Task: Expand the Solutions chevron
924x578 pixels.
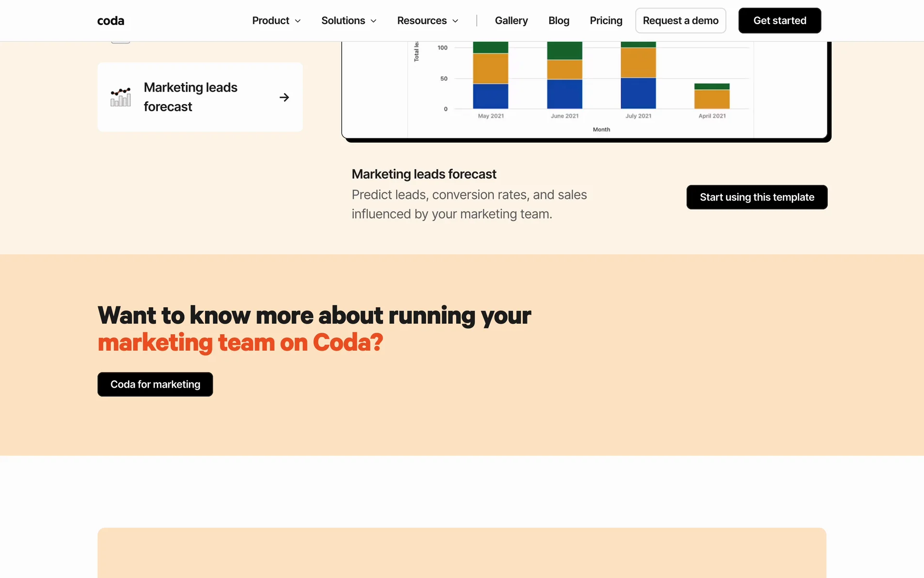Action: [x=373, y=21]
